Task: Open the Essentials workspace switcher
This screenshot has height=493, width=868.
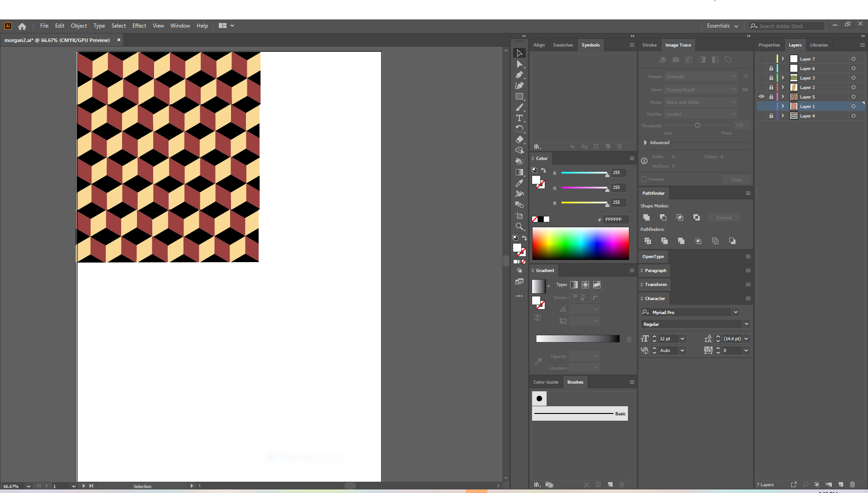Action: pyautogui.click(x=722, y=26)
